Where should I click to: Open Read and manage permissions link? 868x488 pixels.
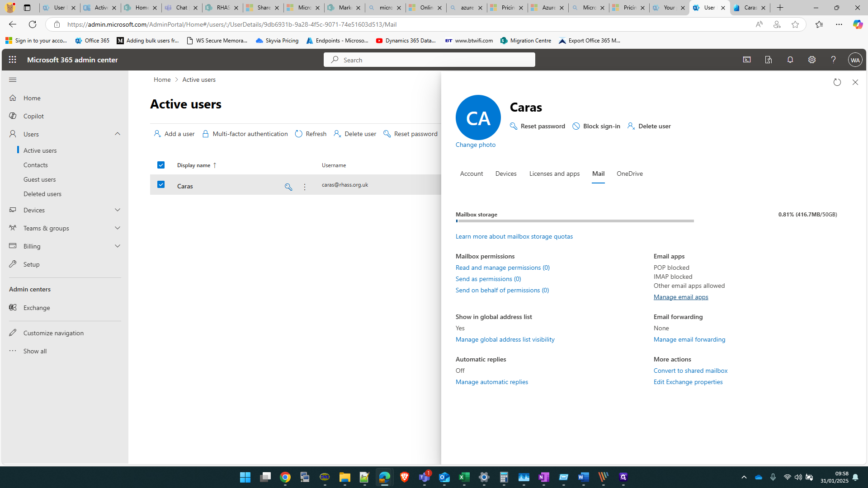(x=503, y=267)
